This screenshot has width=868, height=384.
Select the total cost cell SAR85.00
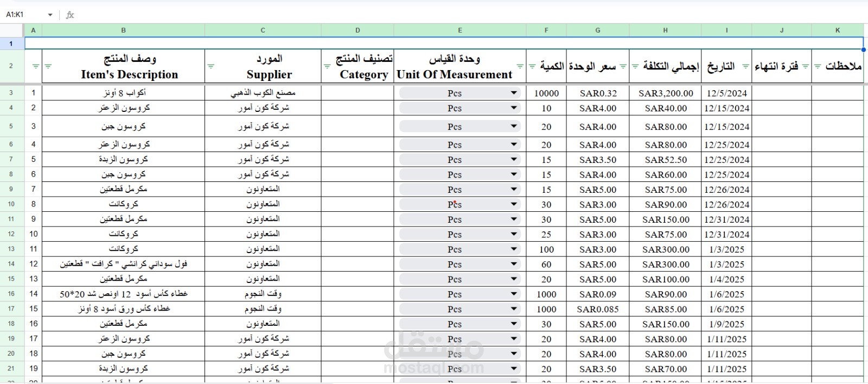tap(665, 309)
